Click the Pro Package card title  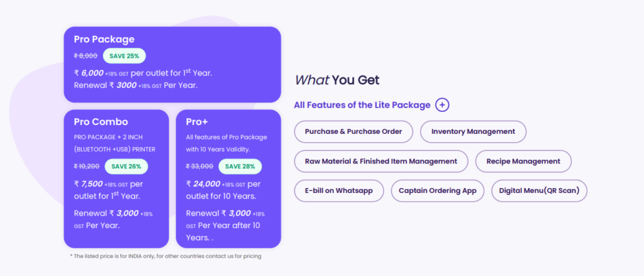pyautogui.click(x=104, y=39)
